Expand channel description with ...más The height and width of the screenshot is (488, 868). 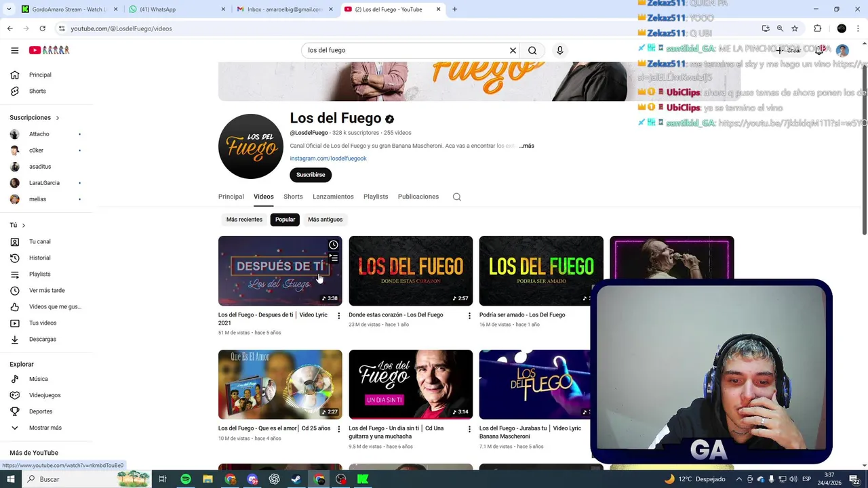527,146
